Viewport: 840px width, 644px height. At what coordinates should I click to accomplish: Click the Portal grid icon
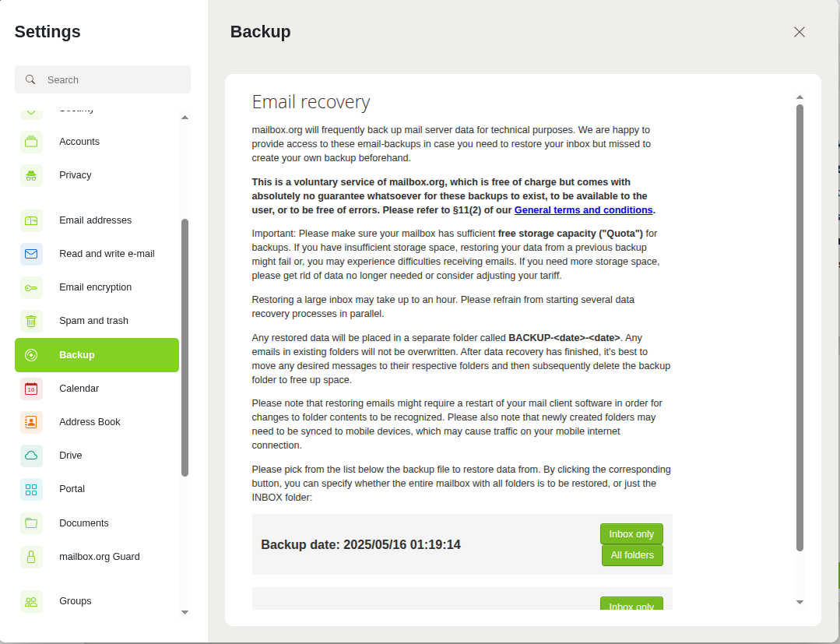point(31,489)
